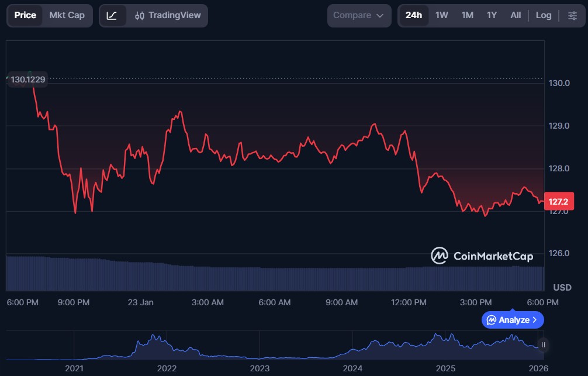Switch to line chart view icon
The width and height of the screenshot is (588, 376).
pyautogui.click(x=112, y=16)
